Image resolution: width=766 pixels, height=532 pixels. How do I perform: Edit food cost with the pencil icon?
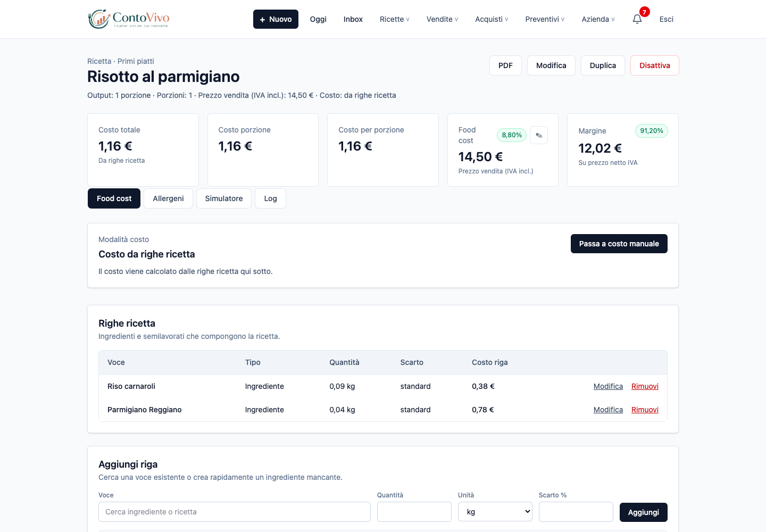click(x=539, y=135)
